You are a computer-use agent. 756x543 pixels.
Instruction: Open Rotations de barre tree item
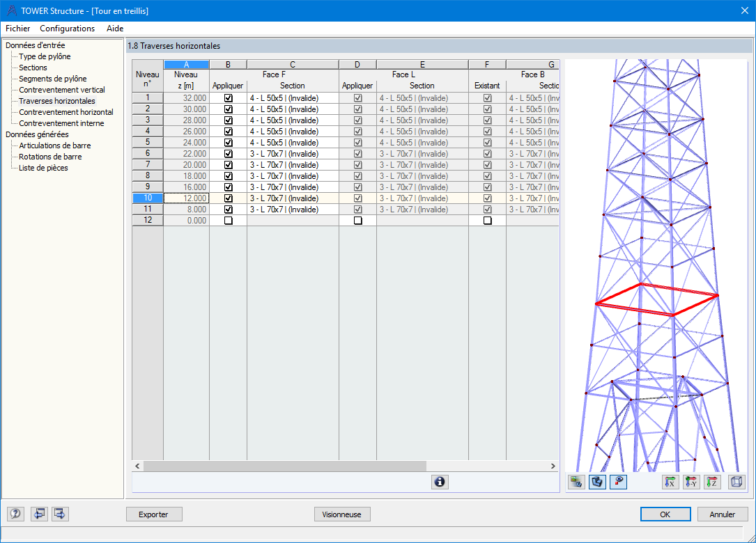pyautogui.click(x=50, y=156)
